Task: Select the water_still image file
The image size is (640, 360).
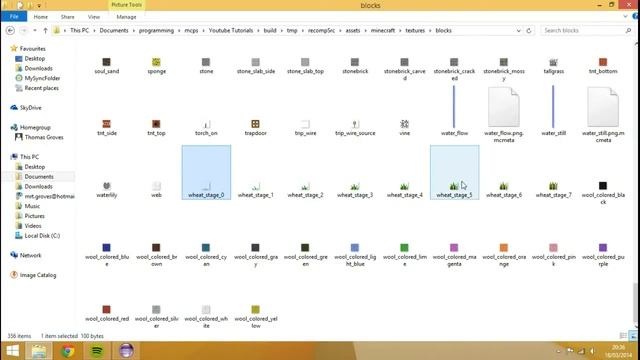Action: (x=553, y=111)
